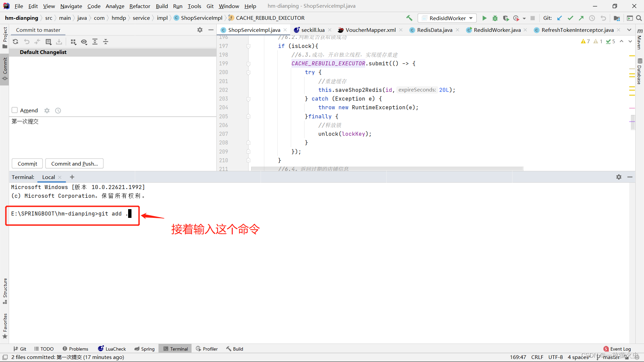Toggle the preview diff eye icon
The width and height of the screenshot is (644, 362).
pyautogui.click(x=84, y=42)
